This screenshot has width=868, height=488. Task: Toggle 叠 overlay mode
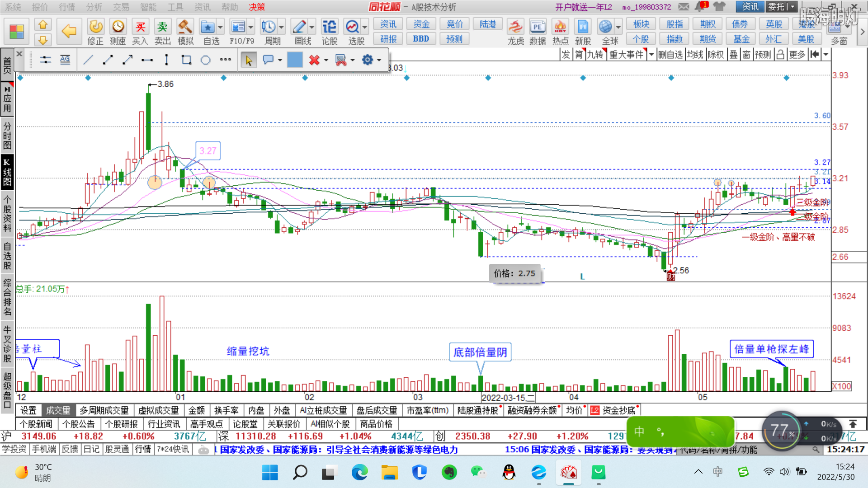[x=734, y=55]
